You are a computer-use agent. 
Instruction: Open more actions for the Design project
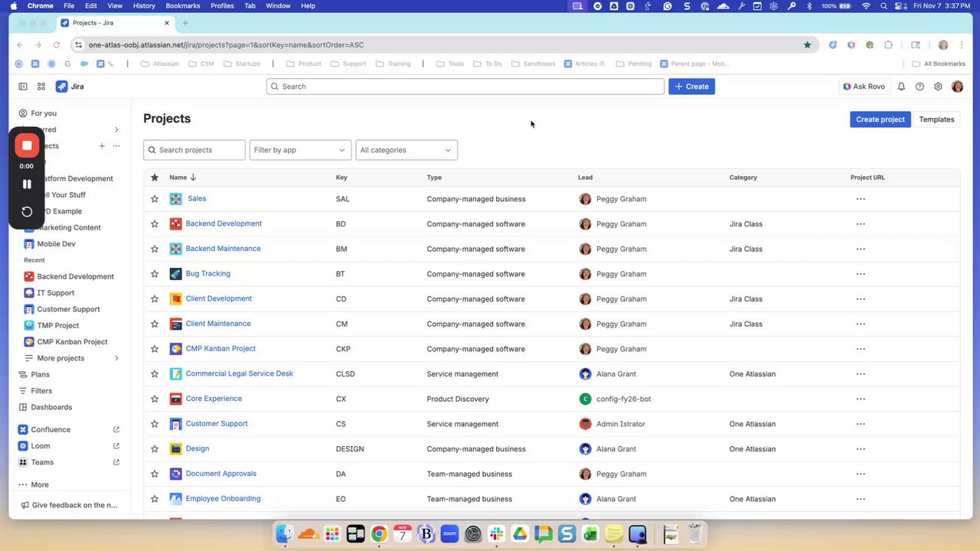coord(861,449)
